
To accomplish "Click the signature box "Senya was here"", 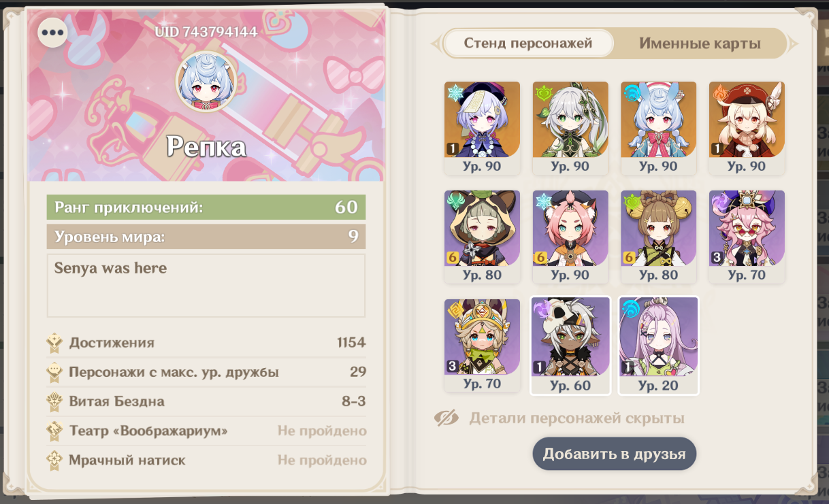I will 206,286.
